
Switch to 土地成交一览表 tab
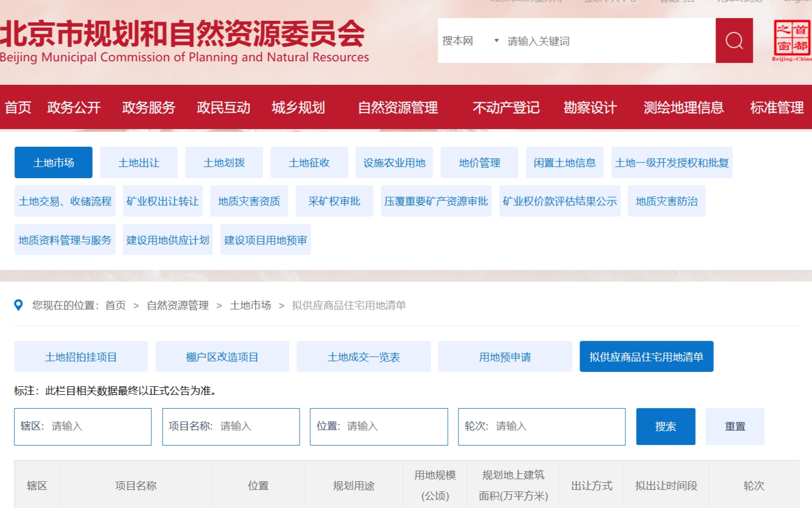tap(364, 357)
